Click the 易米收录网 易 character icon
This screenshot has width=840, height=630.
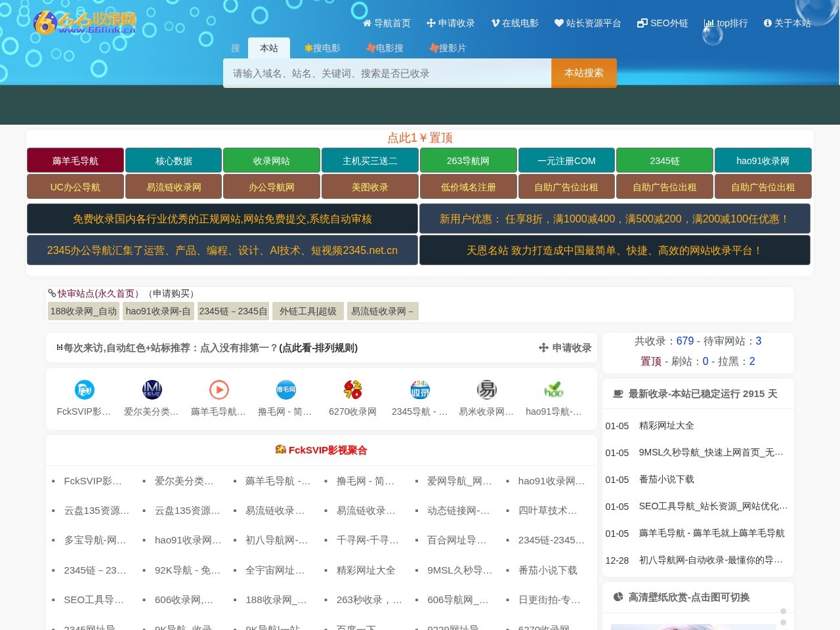487,389
